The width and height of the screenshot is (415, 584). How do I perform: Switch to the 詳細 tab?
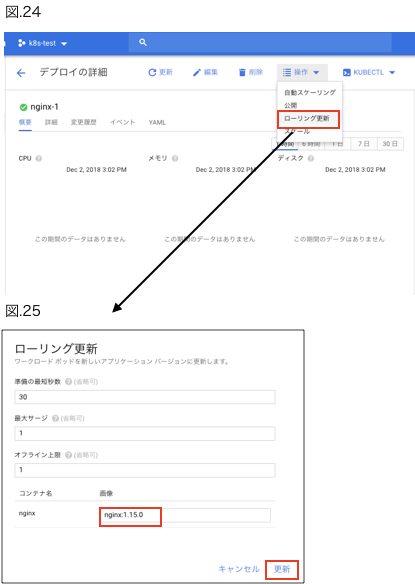coord(51,122)
